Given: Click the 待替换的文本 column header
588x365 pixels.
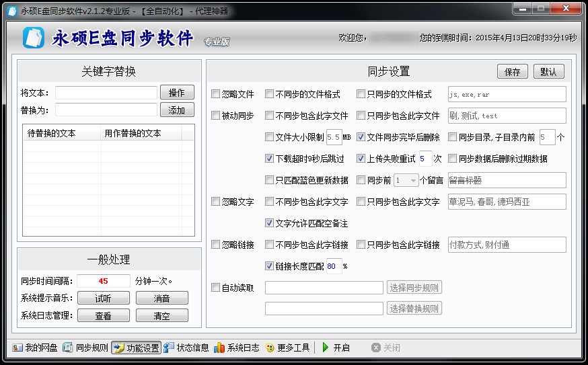Looking at the screenshot, I should tap(52, 133).
